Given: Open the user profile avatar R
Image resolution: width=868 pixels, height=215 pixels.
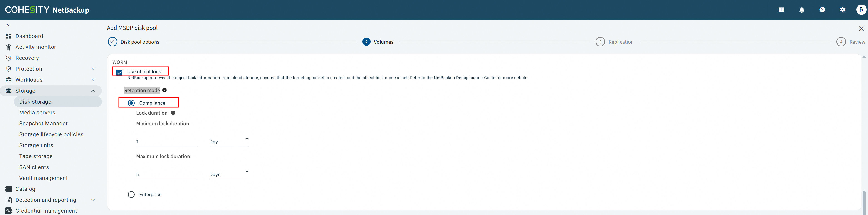Looking at the screenshot, I should point(861,10).
